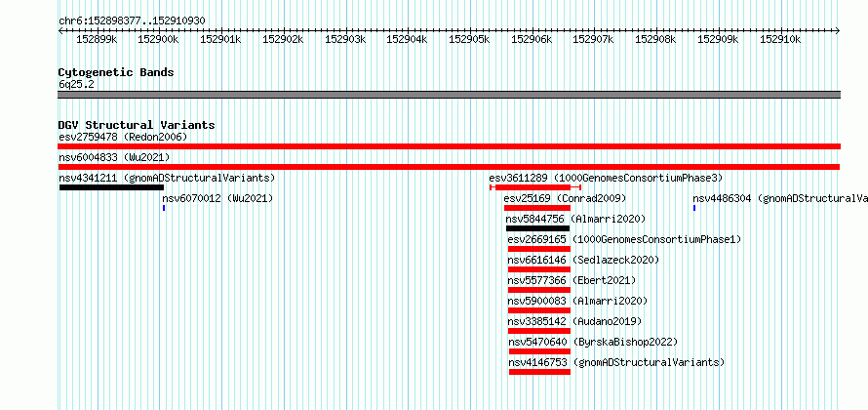Click the red bar under nsv3385142
The image size is (868, 410).
[x=538, y=331]
